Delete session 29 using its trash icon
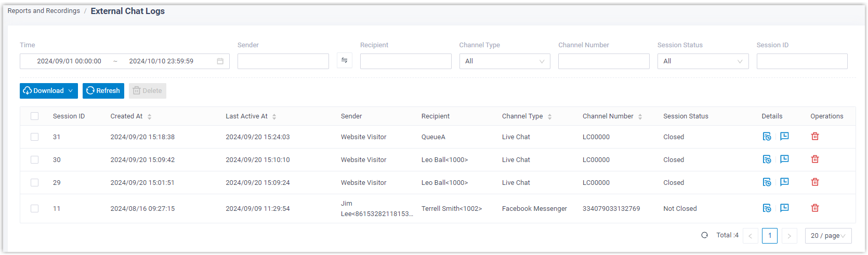 pyautogui.click(x=814, y=182)
